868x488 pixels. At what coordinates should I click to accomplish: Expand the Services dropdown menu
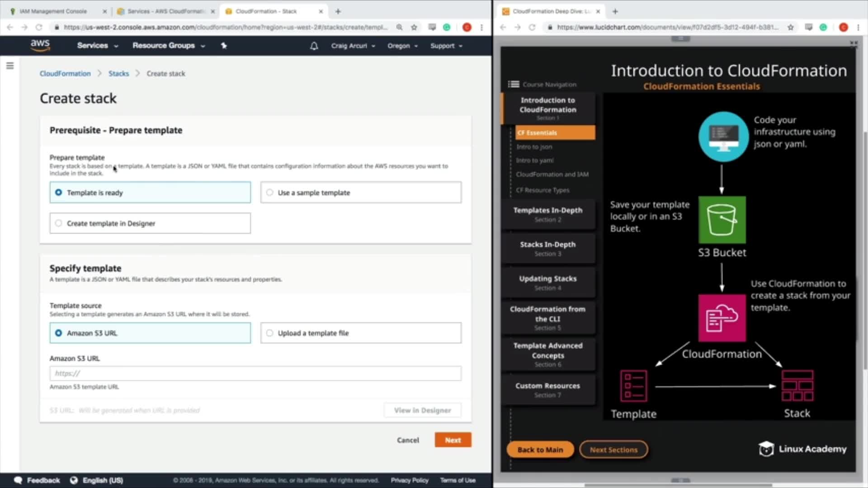coord(97,46)
